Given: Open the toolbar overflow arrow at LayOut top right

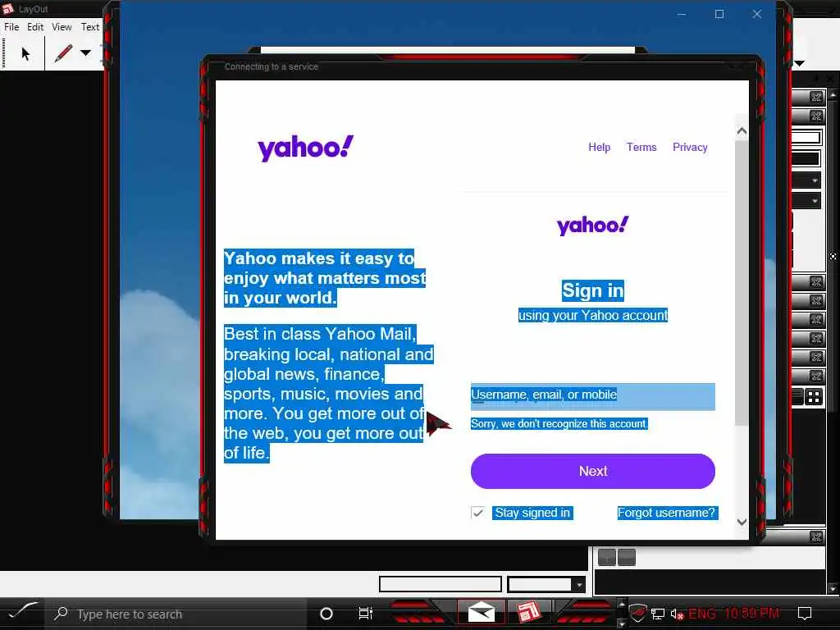Looking at the screenshot, I should click(799, 63).
